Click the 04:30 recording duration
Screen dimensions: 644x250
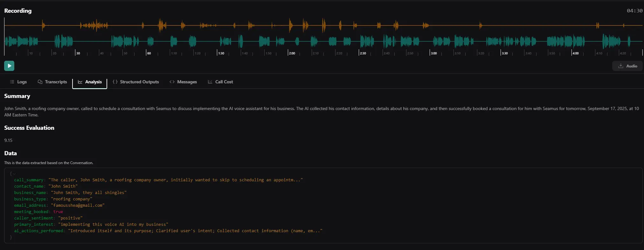(x=634, y=10)
